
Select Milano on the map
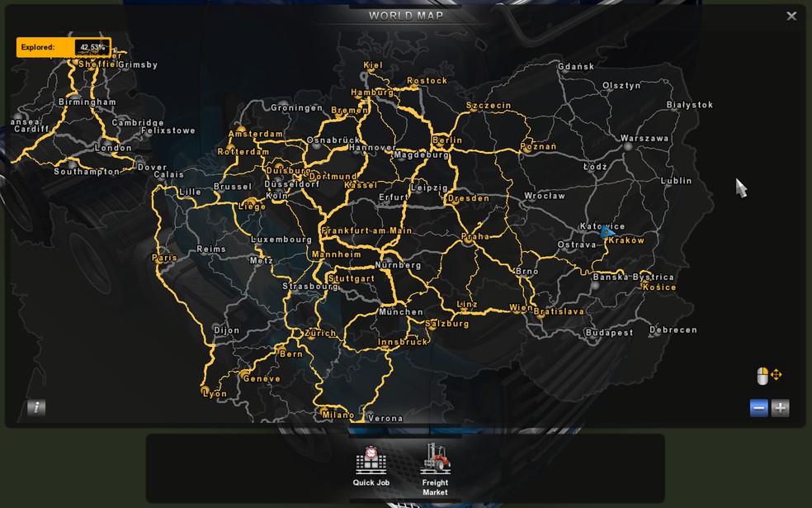click(338, 415)
